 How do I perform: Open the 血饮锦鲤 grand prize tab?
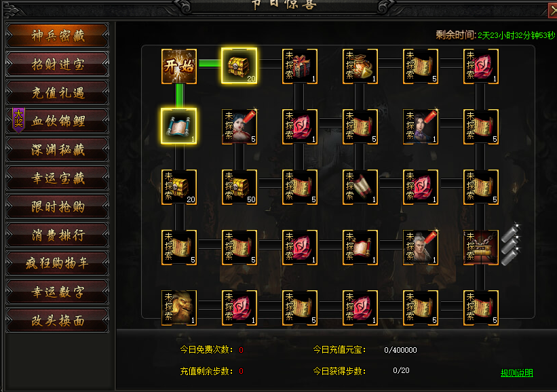(58, 121)
